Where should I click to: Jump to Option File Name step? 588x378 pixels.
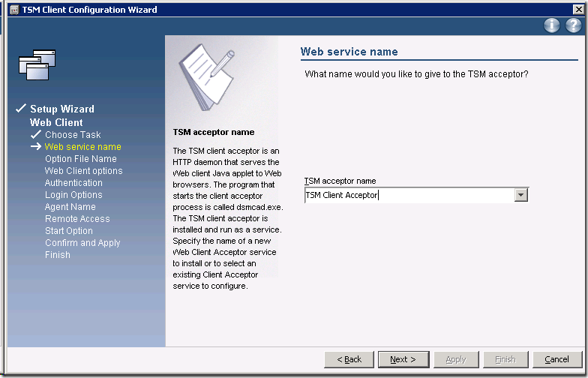coord(80,159)
